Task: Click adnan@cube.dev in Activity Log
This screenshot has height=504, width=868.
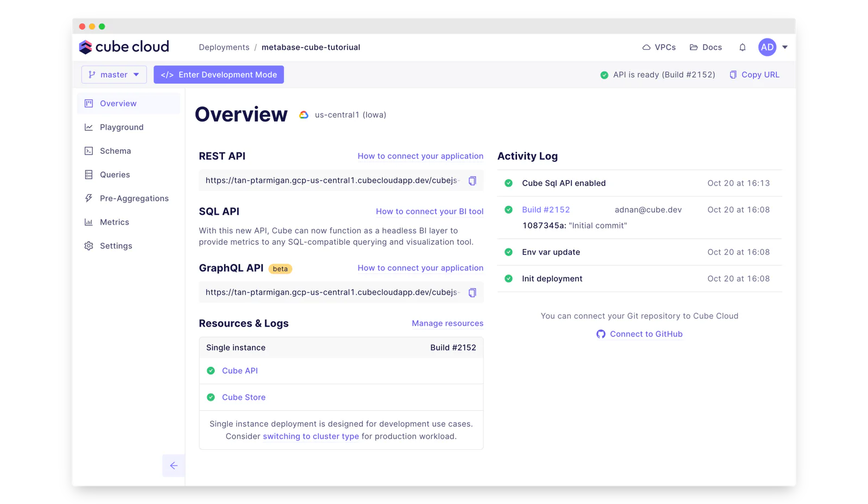Action: click(648, 210)
